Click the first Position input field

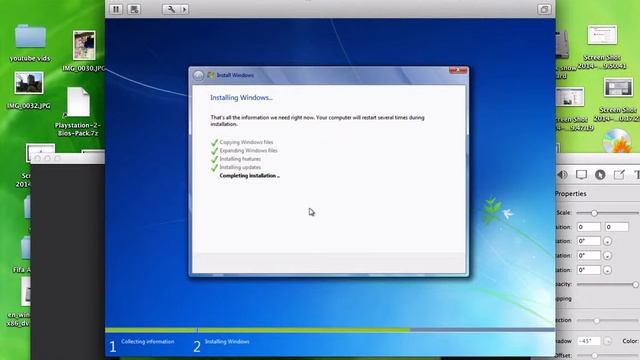pyautogui.click(x=589, y=227)
